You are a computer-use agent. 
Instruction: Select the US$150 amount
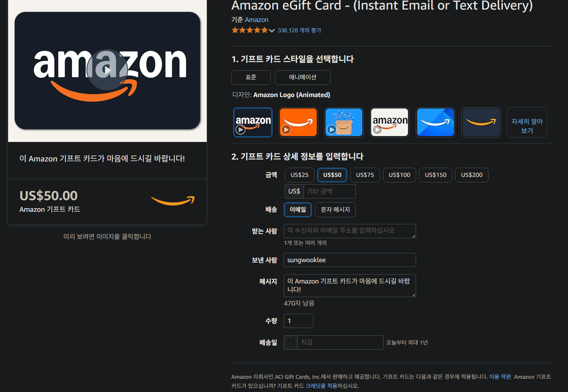[x=436, y=175]
